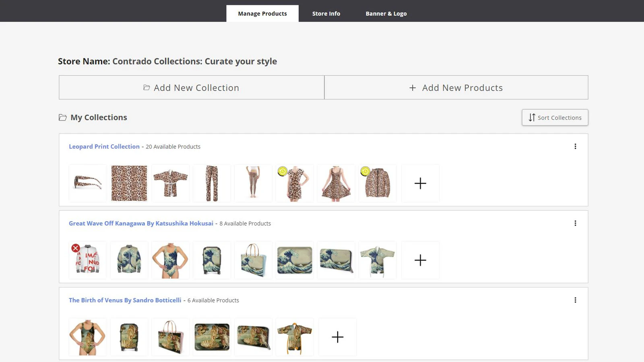644x362 pixels.
Task: Select the Birth of Venus clutch wallet thumbnail
Action: tap(254, 337)
